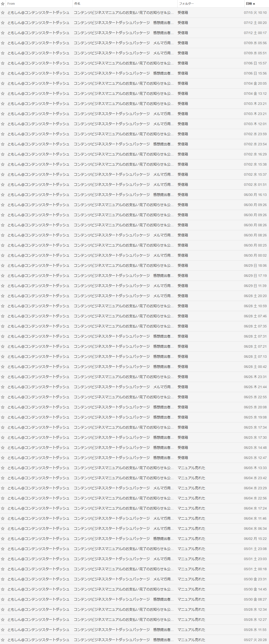The height and width of the screenshot is (644, 269).
Task: Star the 06/25 水 12:47 message
Action: pyautogui.click(x=3, y=458)
